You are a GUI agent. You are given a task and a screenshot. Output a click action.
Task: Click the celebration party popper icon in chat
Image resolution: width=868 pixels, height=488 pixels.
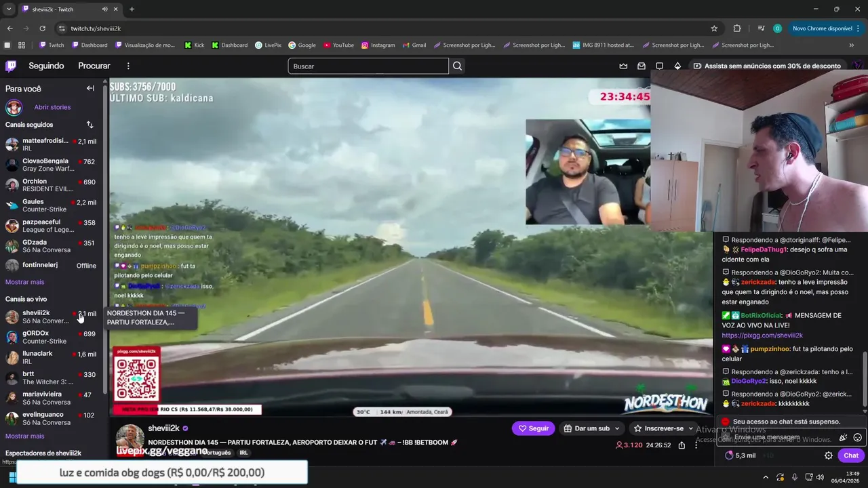coord(843,438)
